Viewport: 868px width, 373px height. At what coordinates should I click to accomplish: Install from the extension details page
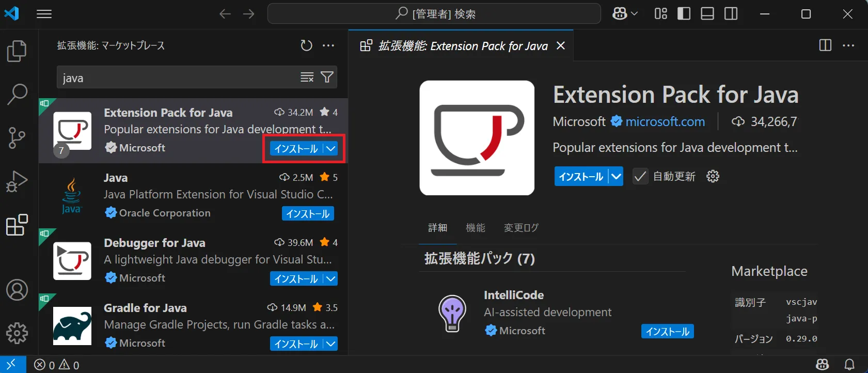581,177
